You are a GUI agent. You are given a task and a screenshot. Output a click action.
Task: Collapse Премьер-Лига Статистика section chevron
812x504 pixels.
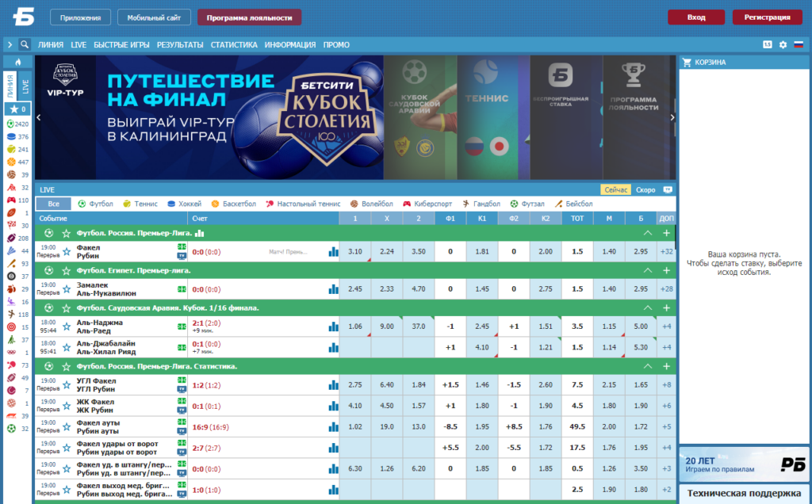coord(647,366)
